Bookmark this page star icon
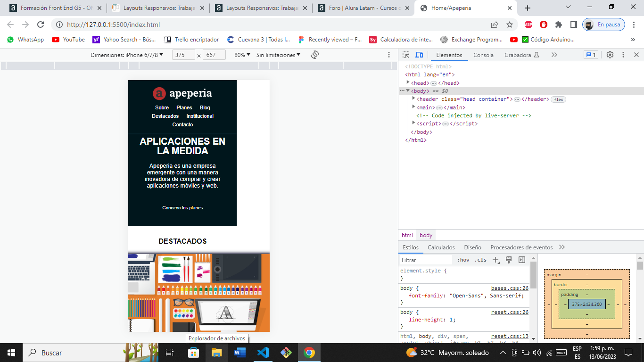Image resolution: width=644 pixels, height=362 pixels. (x=510, y=25)
